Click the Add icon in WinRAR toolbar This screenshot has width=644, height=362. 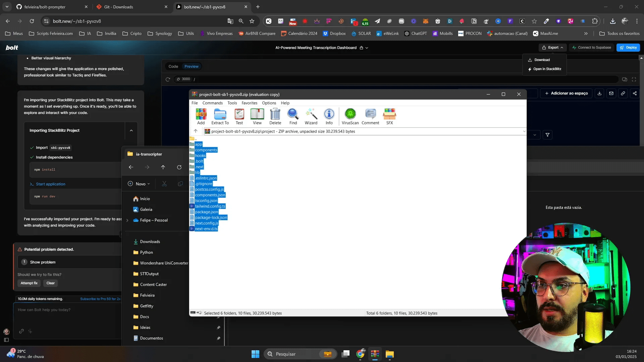pyautogui.click(x=201, y=116)
